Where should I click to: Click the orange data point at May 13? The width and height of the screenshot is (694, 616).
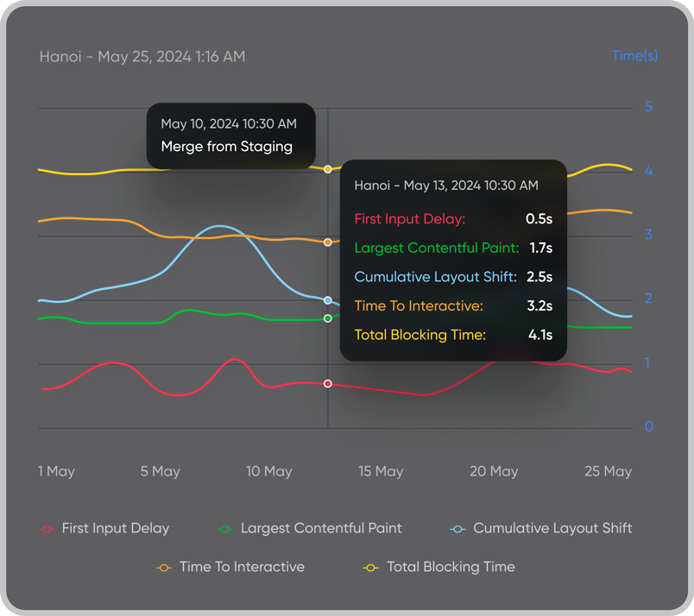pos(328,242)
